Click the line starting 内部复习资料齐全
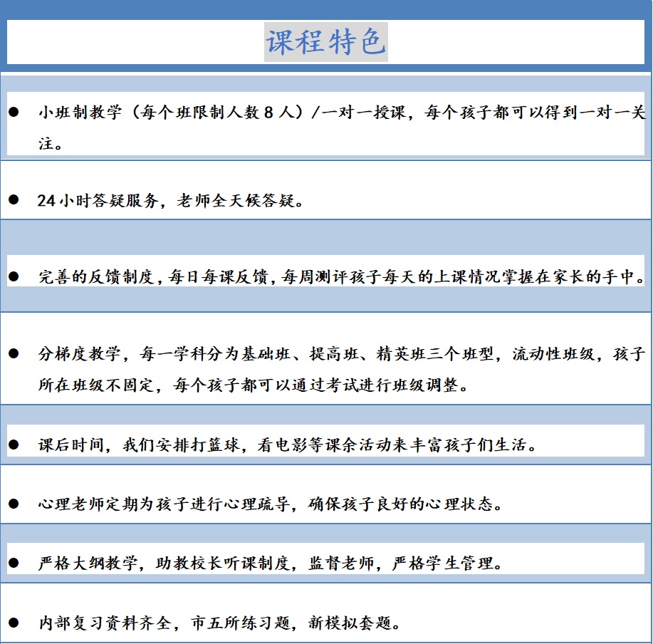This screenshot has width=653, height=644. [x=219, y=623]
